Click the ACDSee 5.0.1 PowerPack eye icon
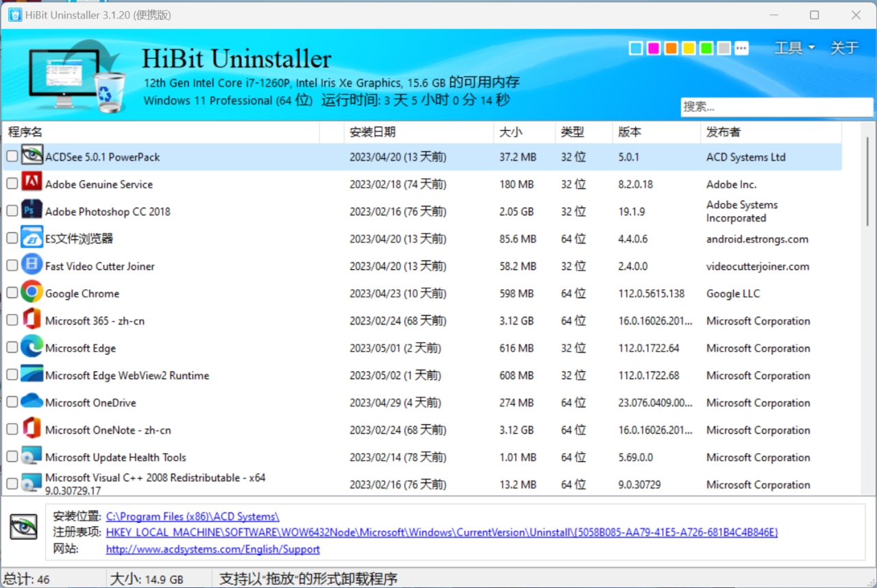The image size is (877, 588). (32, 156)
